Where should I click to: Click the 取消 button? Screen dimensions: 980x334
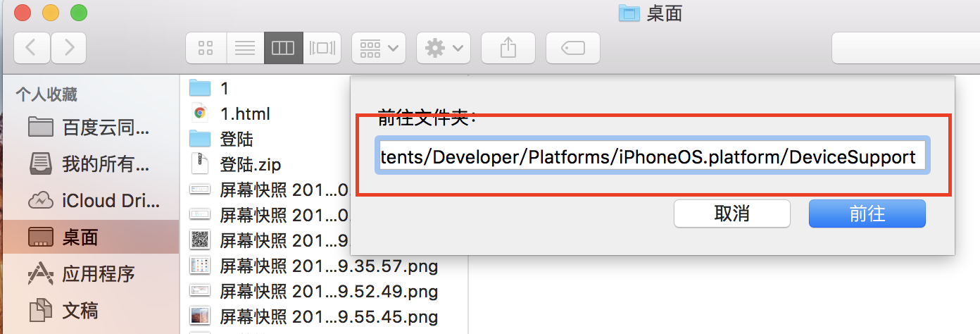point(731,214)
